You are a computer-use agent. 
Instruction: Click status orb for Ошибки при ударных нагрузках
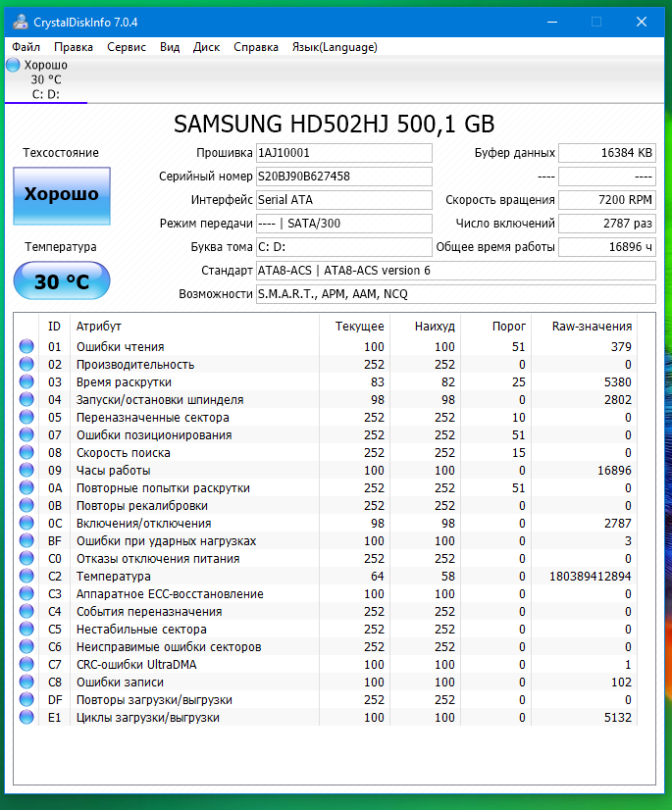click(26, 541)
